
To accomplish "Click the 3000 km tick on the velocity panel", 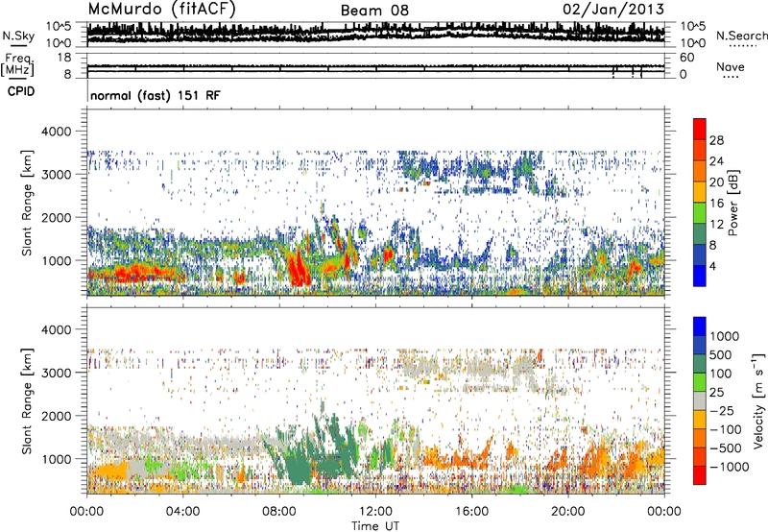I will [57, 373].
